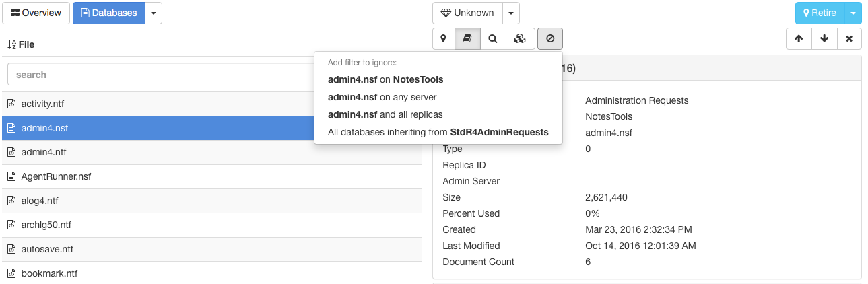The width and height of the screenshot is (868, 284).
Task: Open the Retire dropdown arrow
Action: coord(853,13)
